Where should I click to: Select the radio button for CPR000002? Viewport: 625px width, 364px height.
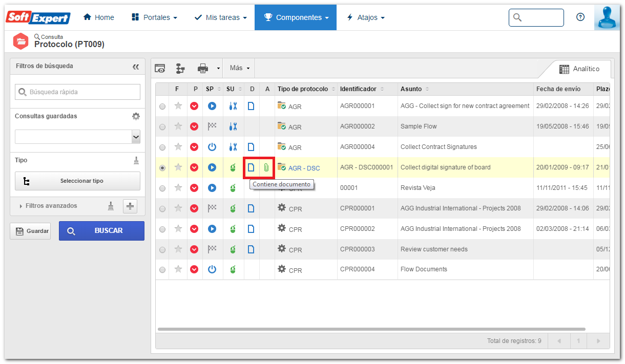point(162,229)
